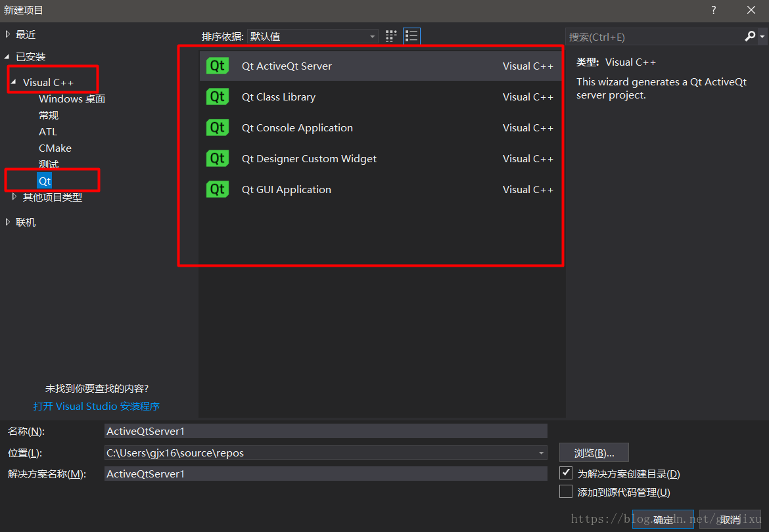The image size is (769, 532).
Task: Open the location path dropdown arrow
Action: pyautogui.click(x=542, y=453)
